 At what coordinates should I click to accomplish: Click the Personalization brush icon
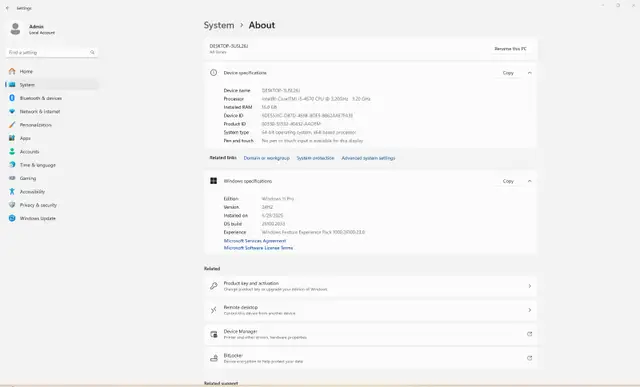(12, 125)
